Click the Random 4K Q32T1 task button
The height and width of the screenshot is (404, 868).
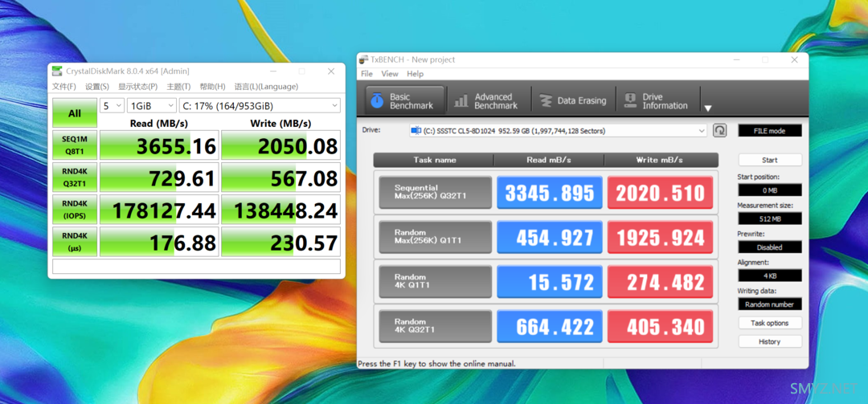435,327
